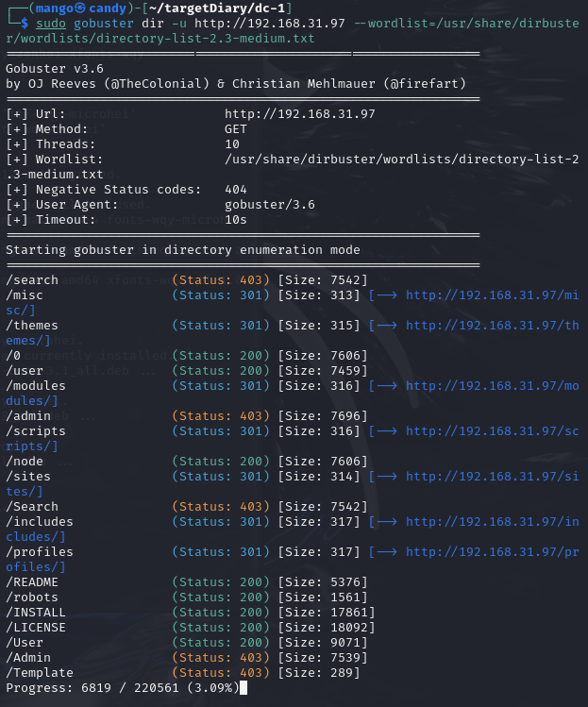Click the /LICENSE result path

36,627
